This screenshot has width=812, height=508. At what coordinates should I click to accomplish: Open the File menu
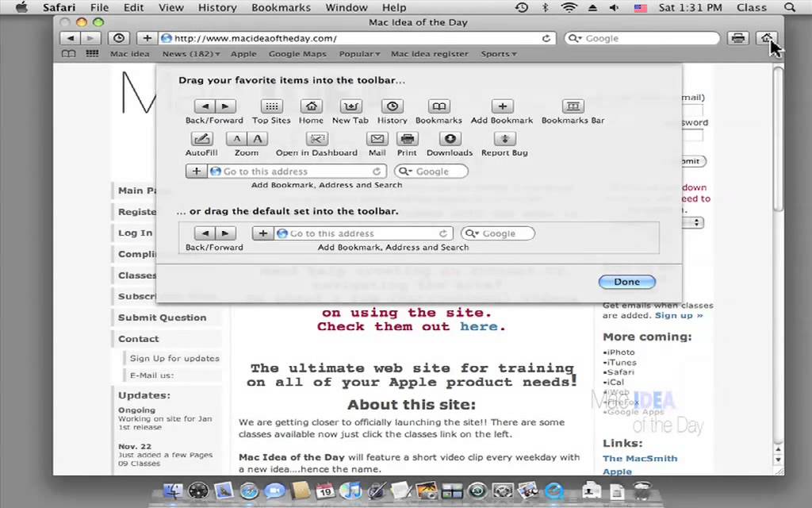pos(99,8)
